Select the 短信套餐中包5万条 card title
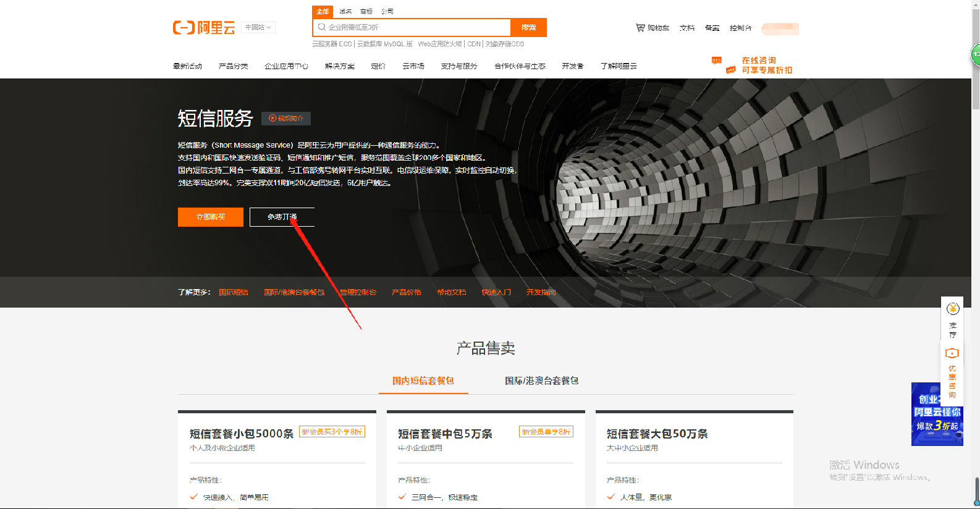980x509 pixels. click(x=446, y=434)
